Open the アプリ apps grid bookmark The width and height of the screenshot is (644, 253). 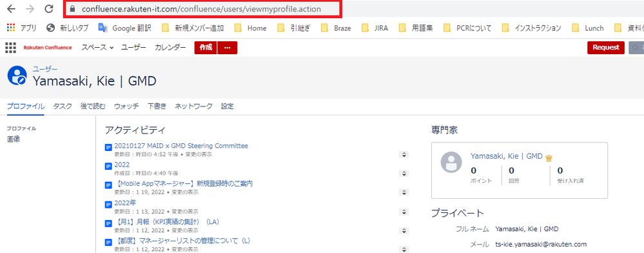pos(22,28)
